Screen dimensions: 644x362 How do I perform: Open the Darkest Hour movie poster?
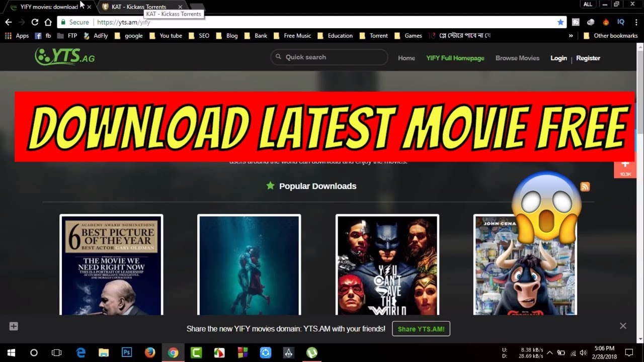pyautogui.click(x=111, y=265)
